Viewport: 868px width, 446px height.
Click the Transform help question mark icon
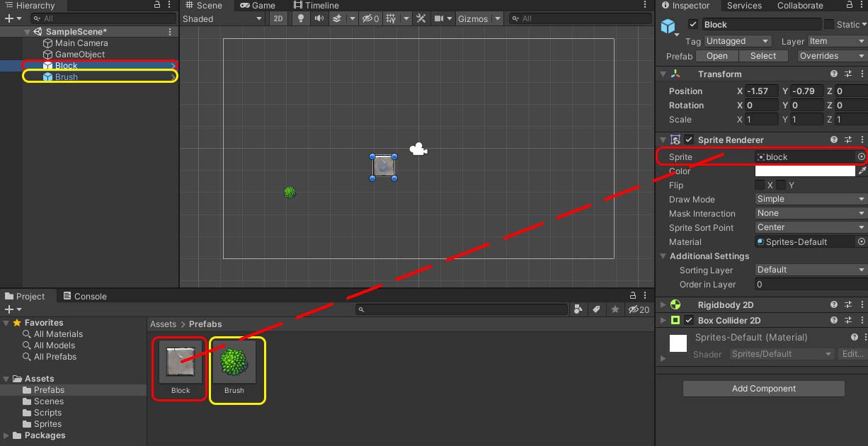point(834,74)
